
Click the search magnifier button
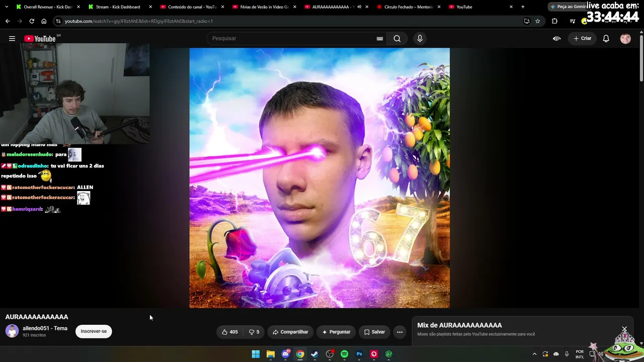point(397,38)
